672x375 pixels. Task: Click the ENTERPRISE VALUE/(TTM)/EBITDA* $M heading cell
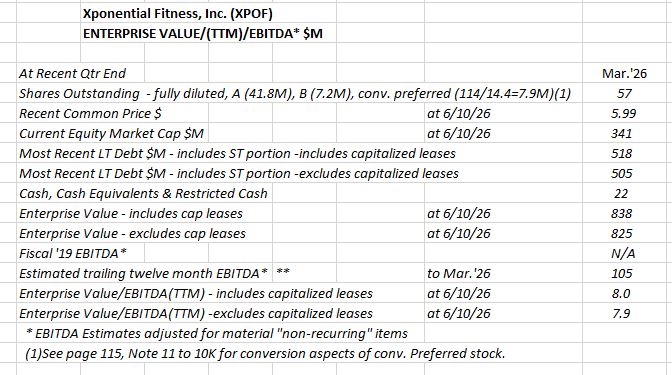(203, 33)
